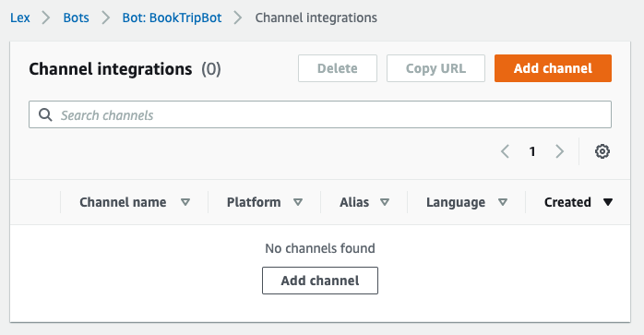Go to previous page arrow
Image resolution: width=644 pixels, height=335 pixels.
[x=506, y=151]
